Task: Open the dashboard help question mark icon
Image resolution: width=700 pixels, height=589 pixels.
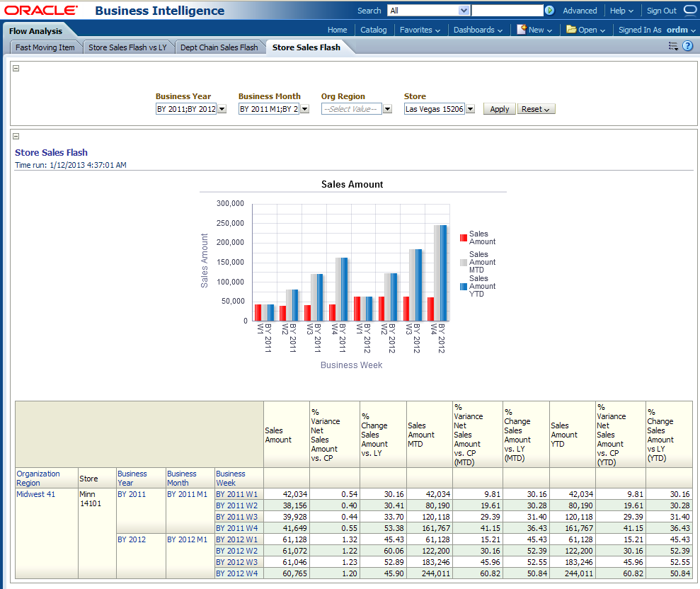Action: (687, 46)
